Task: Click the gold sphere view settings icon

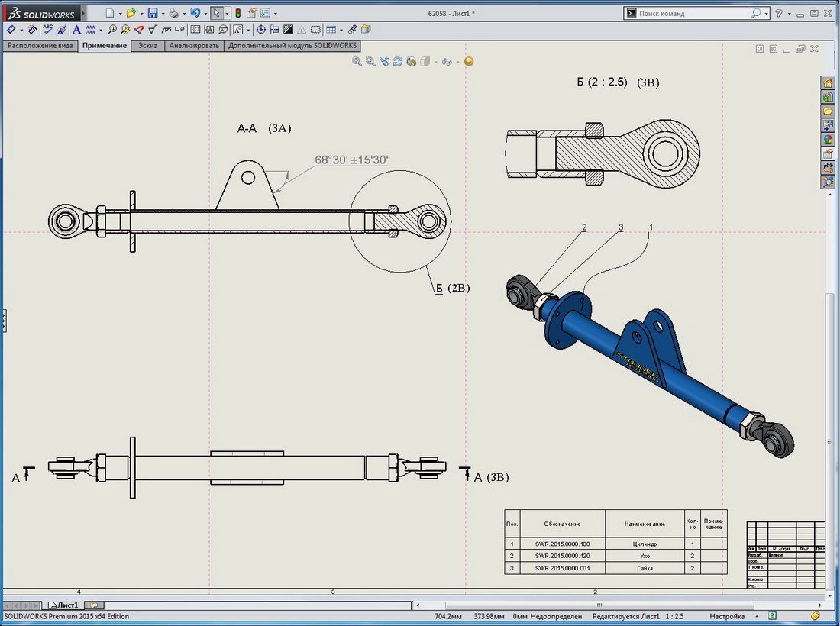Action: 469,62
